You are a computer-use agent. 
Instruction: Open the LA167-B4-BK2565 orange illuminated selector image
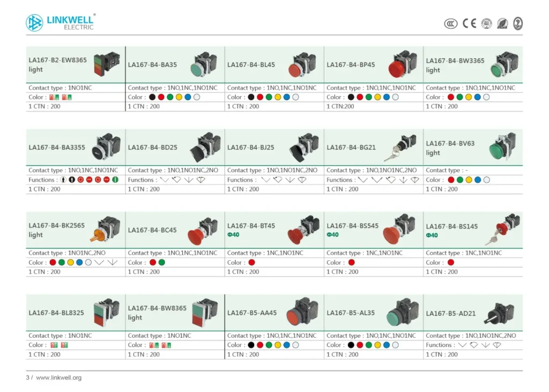[105, 230]
